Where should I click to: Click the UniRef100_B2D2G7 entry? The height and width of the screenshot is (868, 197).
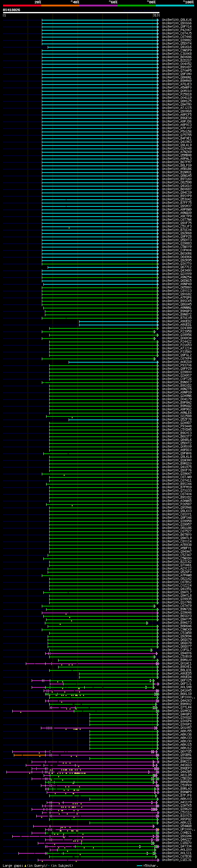[x=176, y=60]
